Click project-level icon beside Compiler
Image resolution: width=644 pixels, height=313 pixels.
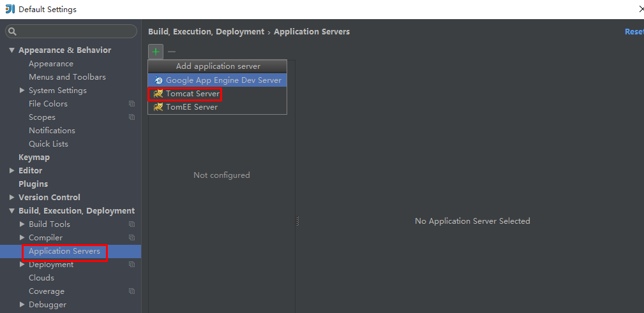[x=132, y=238]
